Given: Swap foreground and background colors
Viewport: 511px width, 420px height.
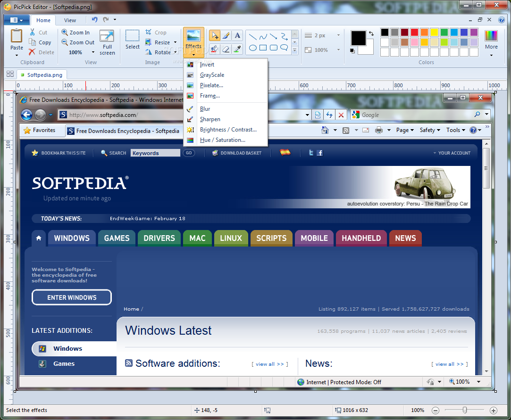Looking at the screenshot, I should [x=371, y=33].
